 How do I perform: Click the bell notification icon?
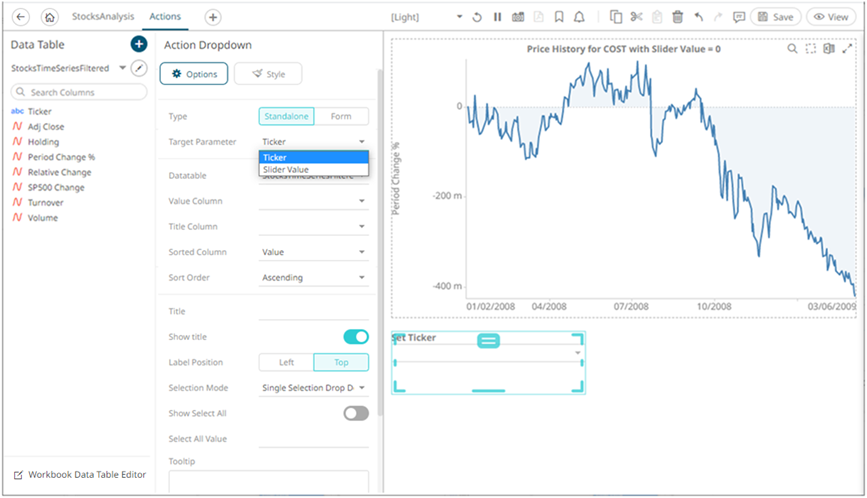579,17
